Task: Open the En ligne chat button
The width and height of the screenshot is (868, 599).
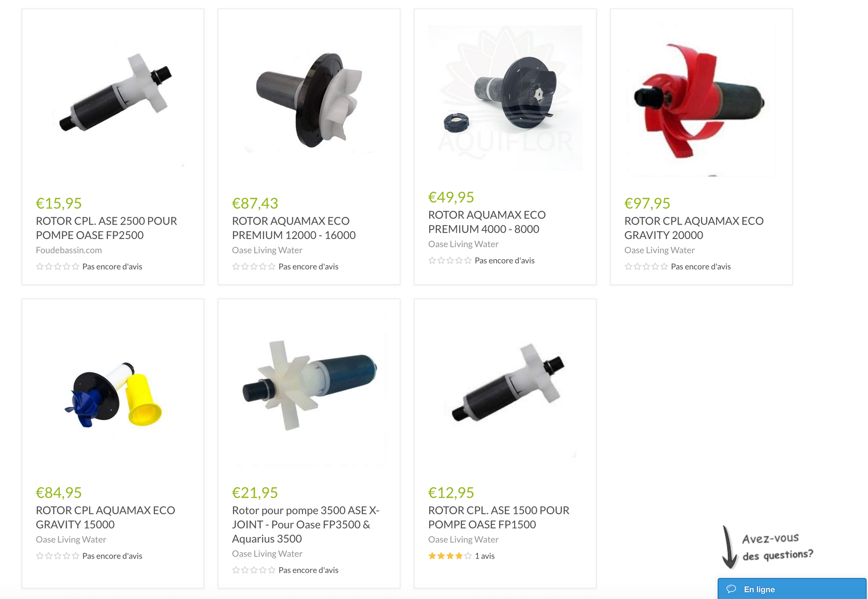Action: click(792, 589)
